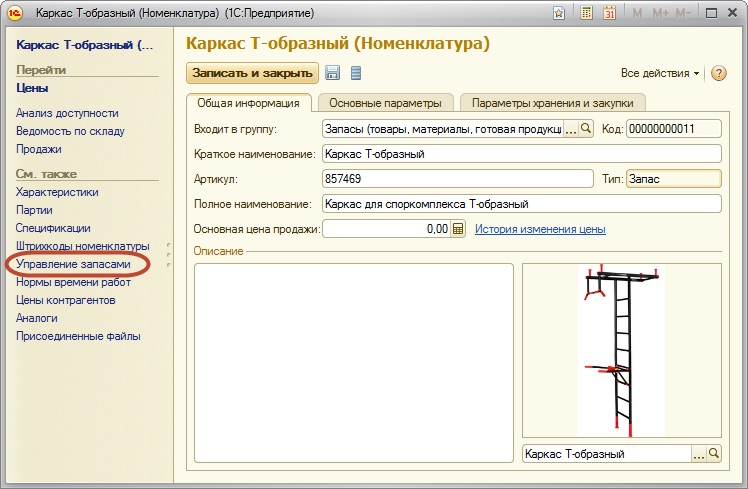Open the group selection ellipsis button

(x=572, y=129)
